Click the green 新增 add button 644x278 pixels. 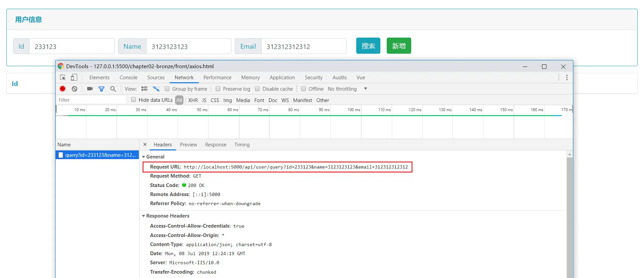point(399,46)
